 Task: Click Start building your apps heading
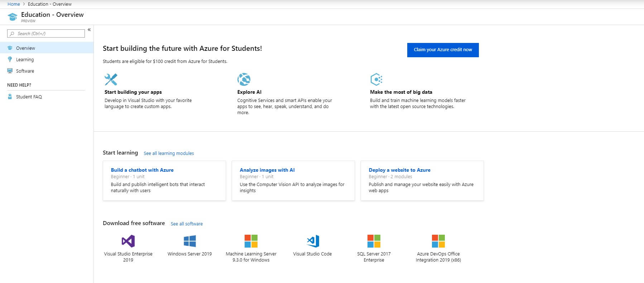(133, 92)
